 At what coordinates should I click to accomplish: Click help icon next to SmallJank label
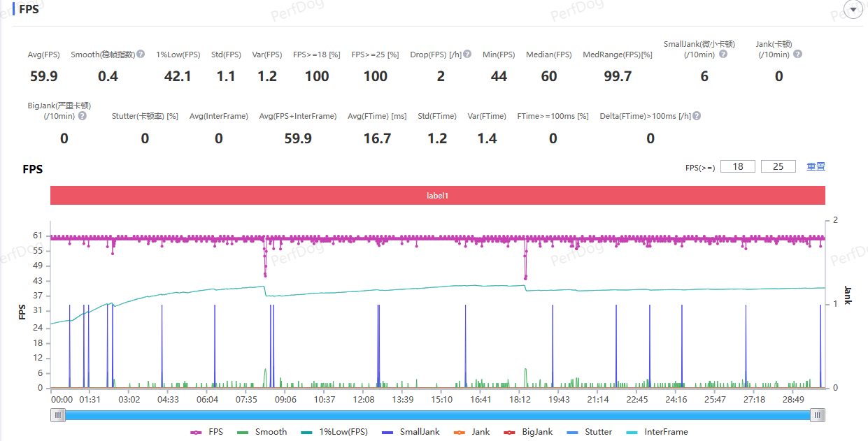[723, 54]
